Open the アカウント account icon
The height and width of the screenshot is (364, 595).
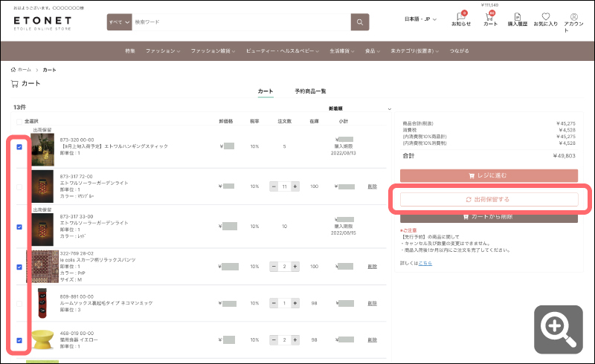tap(573, 22)
